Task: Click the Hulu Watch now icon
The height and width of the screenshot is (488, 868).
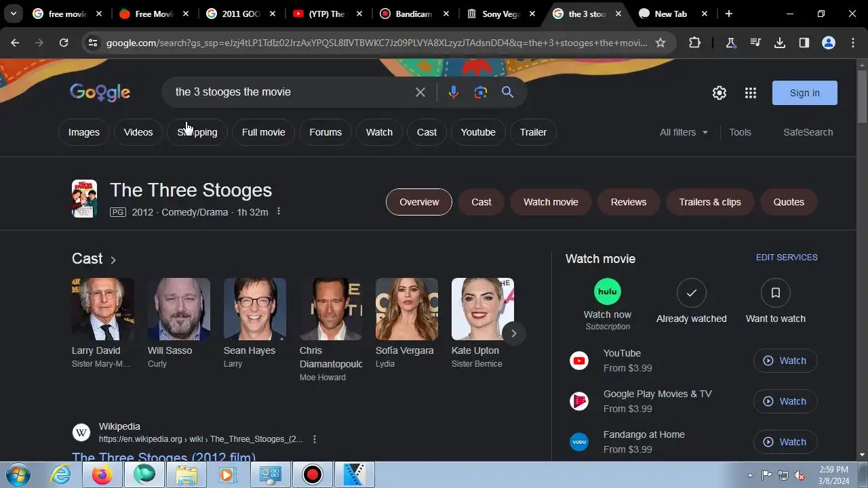Action: click(x=608, y=291)
